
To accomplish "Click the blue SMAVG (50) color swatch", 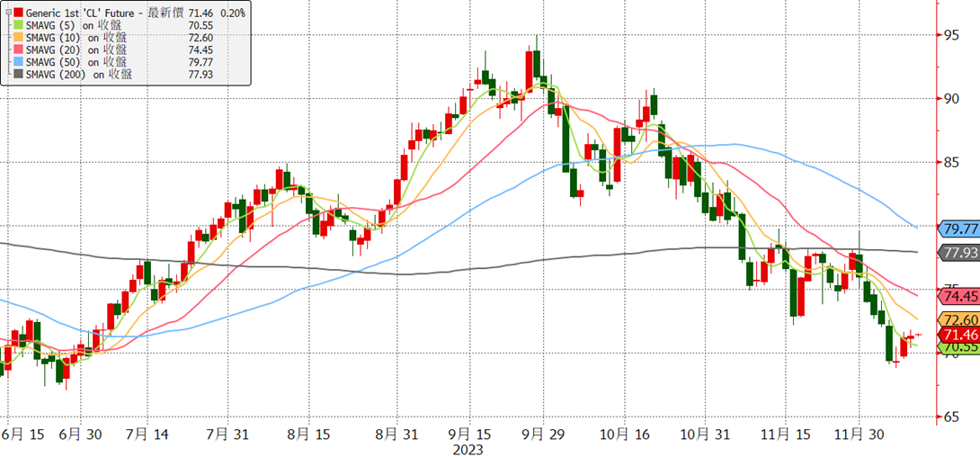I will [17, 62].
